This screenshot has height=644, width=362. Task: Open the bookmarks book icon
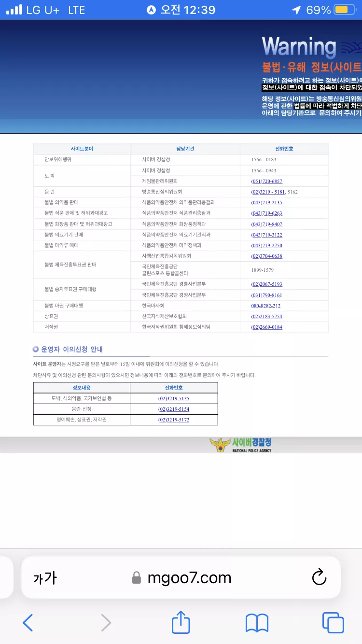point(257,623)
